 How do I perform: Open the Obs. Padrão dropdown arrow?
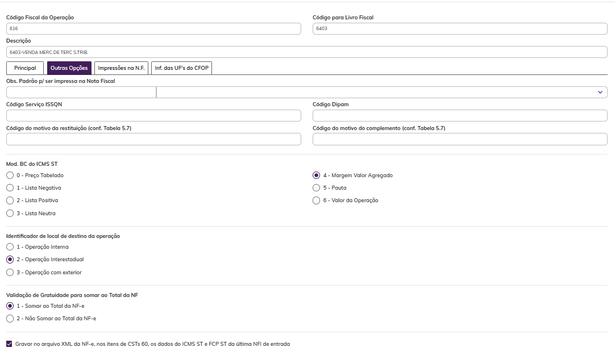(600, 92)
